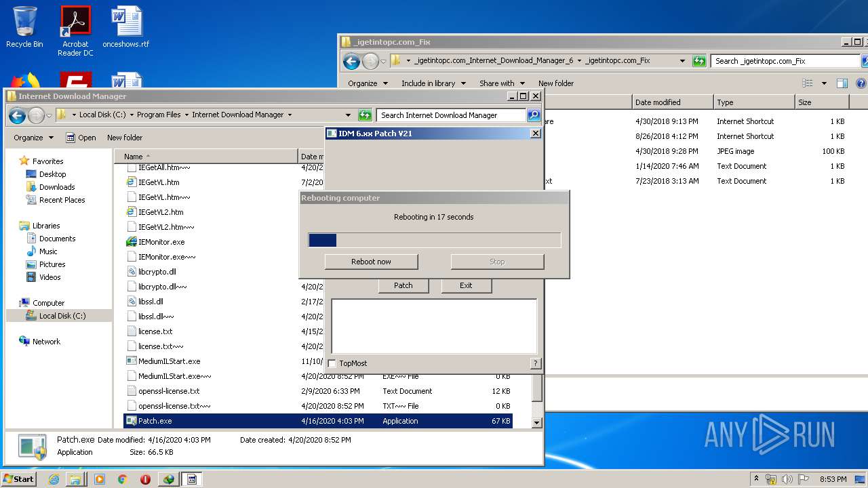The width and height of the screenshot is (868, 488).
Task: Click the Exit button in IDM Patch
Action: coord(466,285)
